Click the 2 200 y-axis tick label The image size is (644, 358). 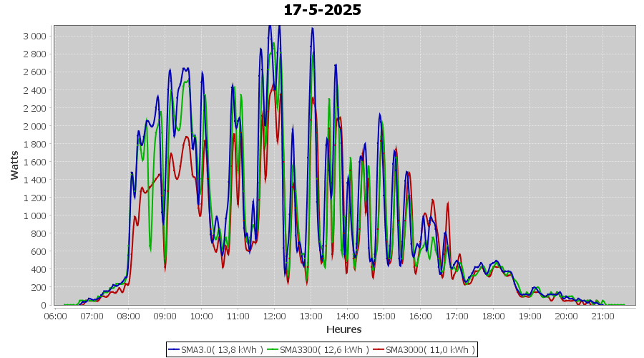(x=35, y=108)
